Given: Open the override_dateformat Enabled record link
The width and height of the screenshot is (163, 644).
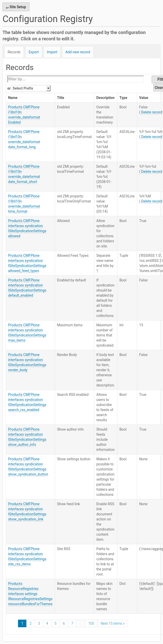Looking at the screenshot, I should point(24,115).
